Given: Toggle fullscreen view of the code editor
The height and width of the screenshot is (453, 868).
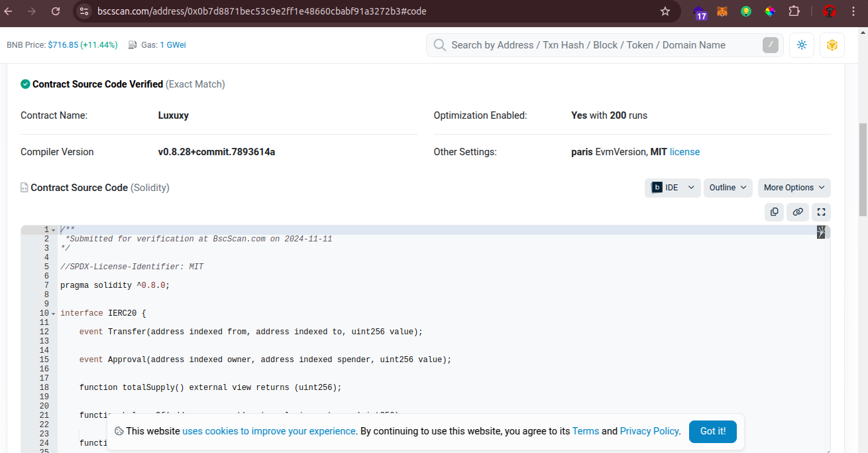Looking at the screenshot, I should [x=821, y=212].
